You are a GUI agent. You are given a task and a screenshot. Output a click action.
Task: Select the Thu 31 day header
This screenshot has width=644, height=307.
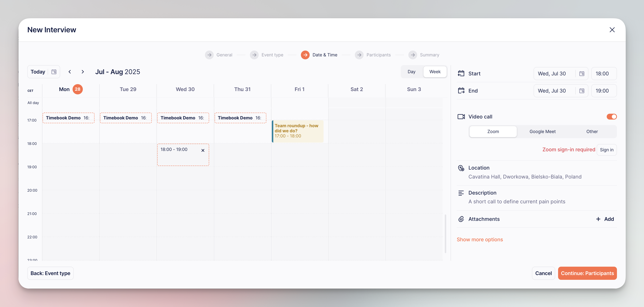point(242,89)
